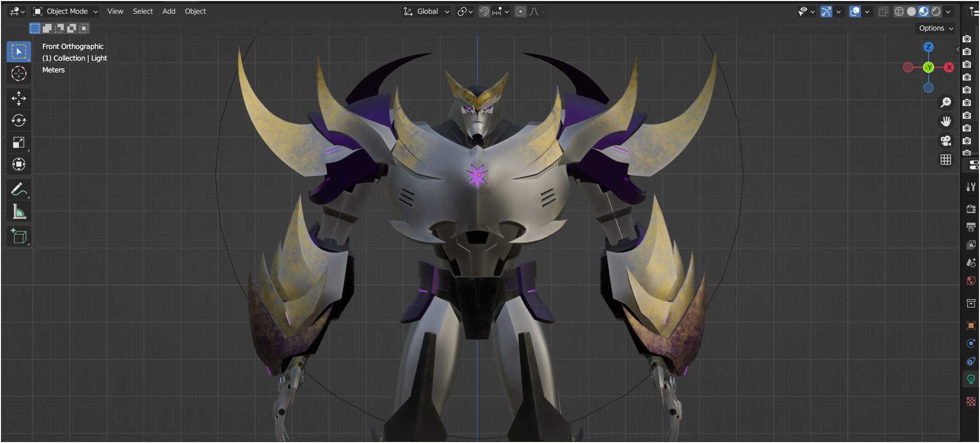Select the Rotate tool
Image resolution: width=980 pixels, height=443 pixels.
pyautogui.click(x=19, y=120)
